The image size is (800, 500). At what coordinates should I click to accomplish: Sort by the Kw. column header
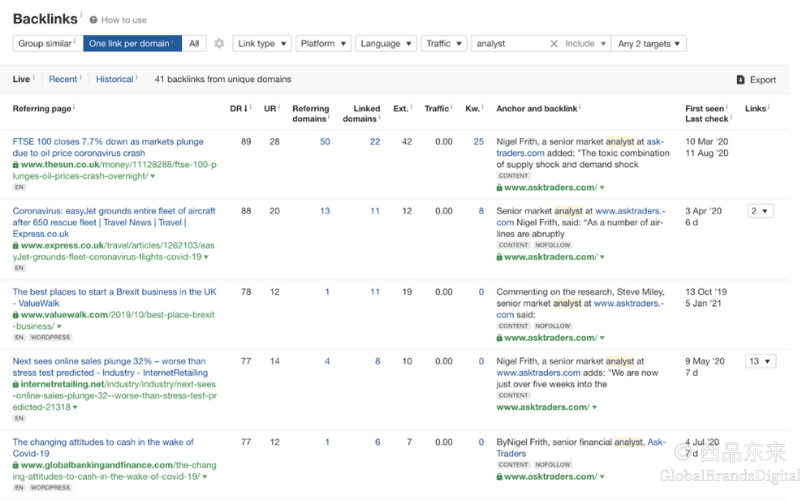[x=471, y=108]
